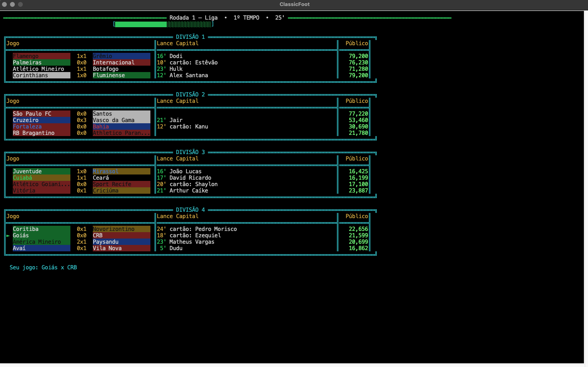Click the 71,280 attendance value

pos(358,69)
